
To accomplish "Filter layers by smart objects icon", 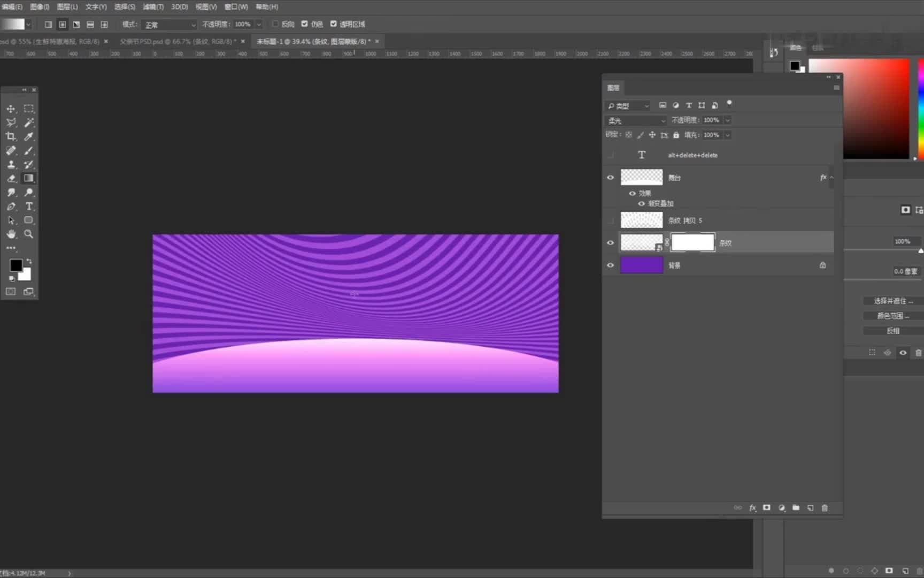I will pyautogui.click(x=714, y=105).
